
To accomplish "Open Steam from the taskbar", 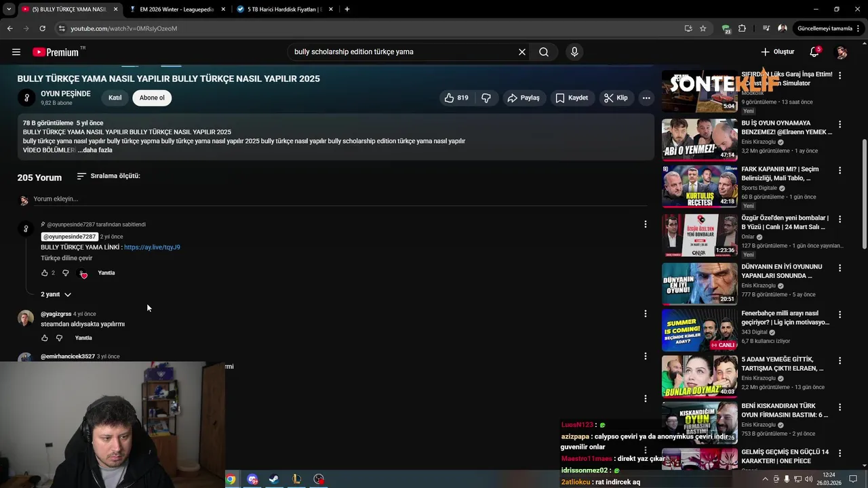I will click(x=274, y=479).
